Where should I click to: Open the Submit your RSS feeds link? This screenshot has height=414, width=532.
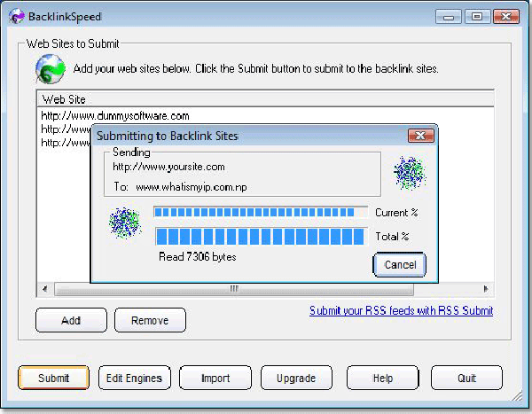click(401, 310)
